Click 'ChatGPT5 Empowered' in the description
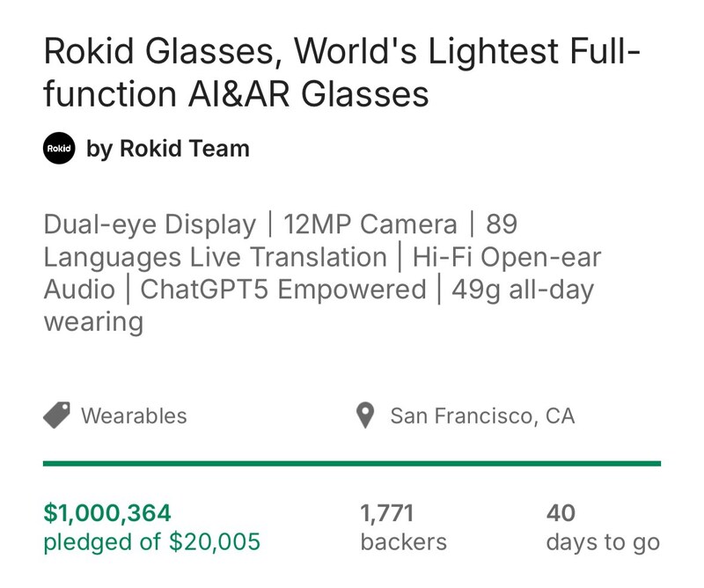Image resolution: width=704 pixels, height=588 pixels. [x=283, y=290]
